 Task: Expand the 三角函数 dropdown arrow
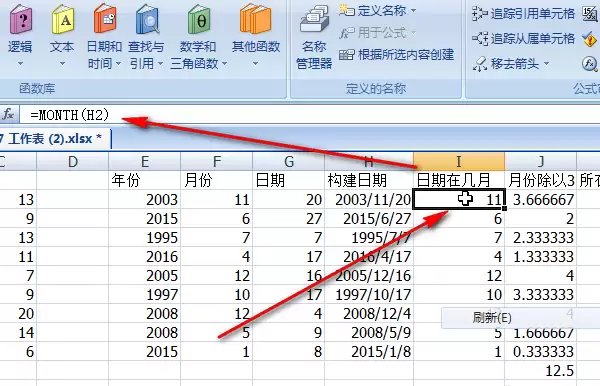click(x=225, y=63)
